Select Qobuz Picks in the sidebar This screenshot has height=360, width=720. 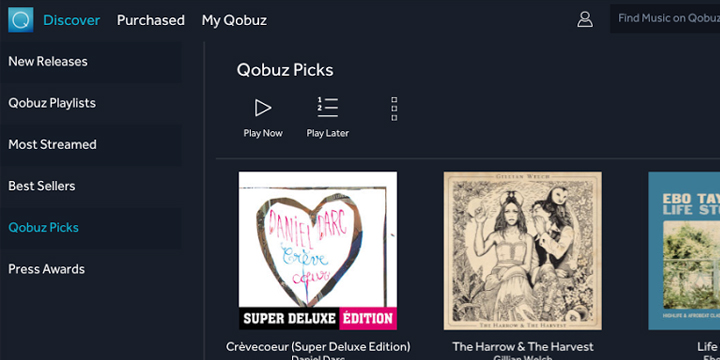tap(90, 227)
